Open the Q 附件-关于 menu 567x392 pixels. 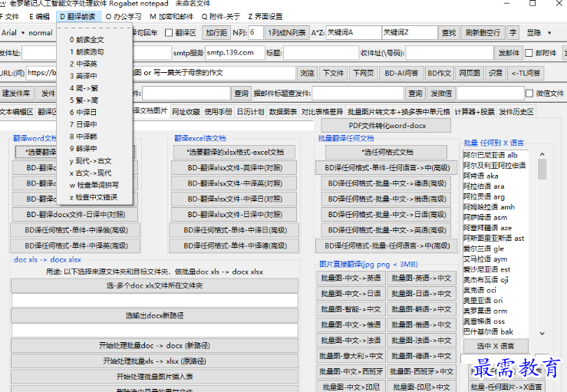(221, 17)
